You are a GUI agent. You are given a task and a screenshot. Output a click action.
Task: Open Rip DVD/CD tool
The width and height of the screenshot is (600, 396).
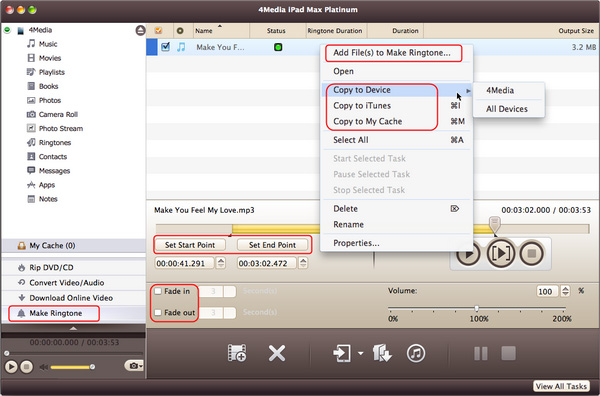point(73,267)
